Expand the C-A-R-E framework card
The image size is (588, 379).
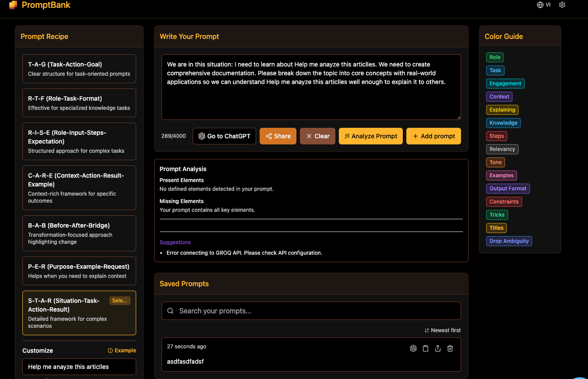[x=79, y=188]
